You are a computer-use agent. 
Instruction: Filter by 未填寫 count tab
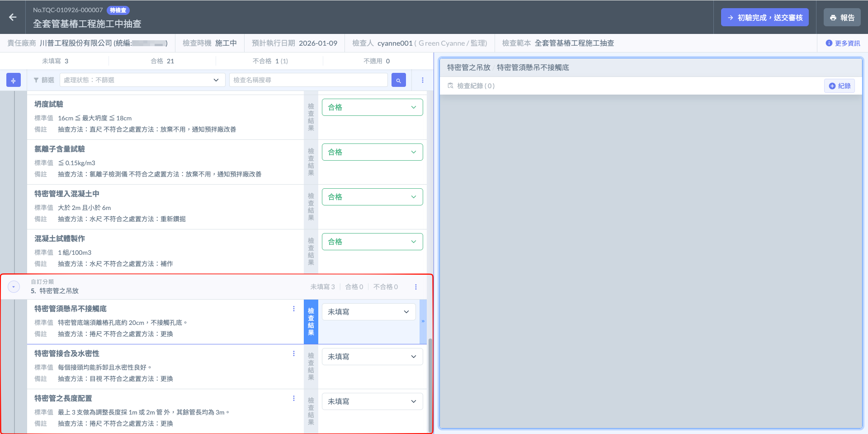tap(55, 61)
